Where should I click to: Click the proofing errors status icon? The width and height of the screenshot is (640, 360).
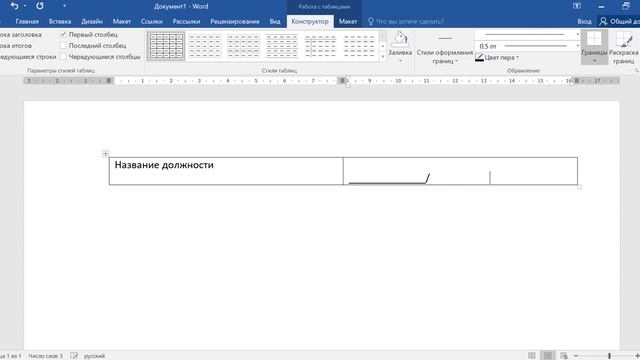[74, 356]
